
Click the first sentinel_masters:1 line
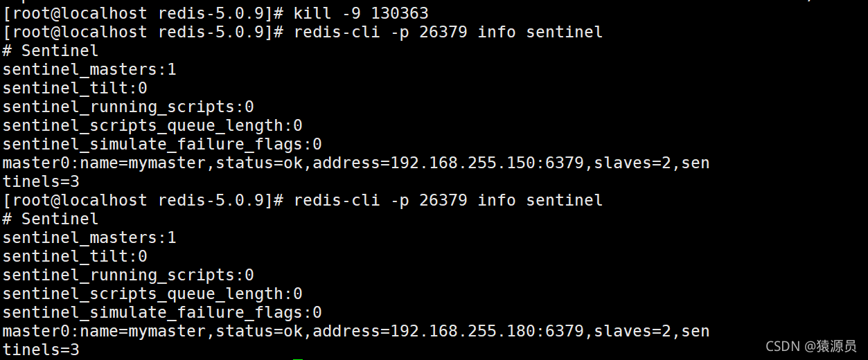coord(89,69)
